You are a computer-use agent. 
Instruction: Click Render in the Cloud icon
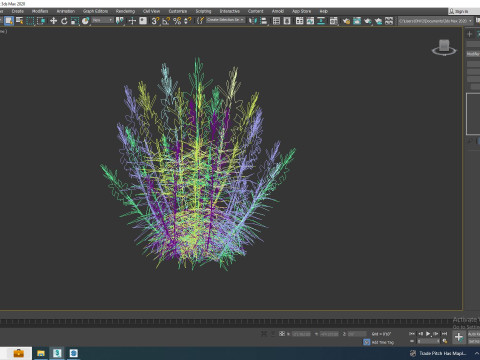click(x=378, y=21)
